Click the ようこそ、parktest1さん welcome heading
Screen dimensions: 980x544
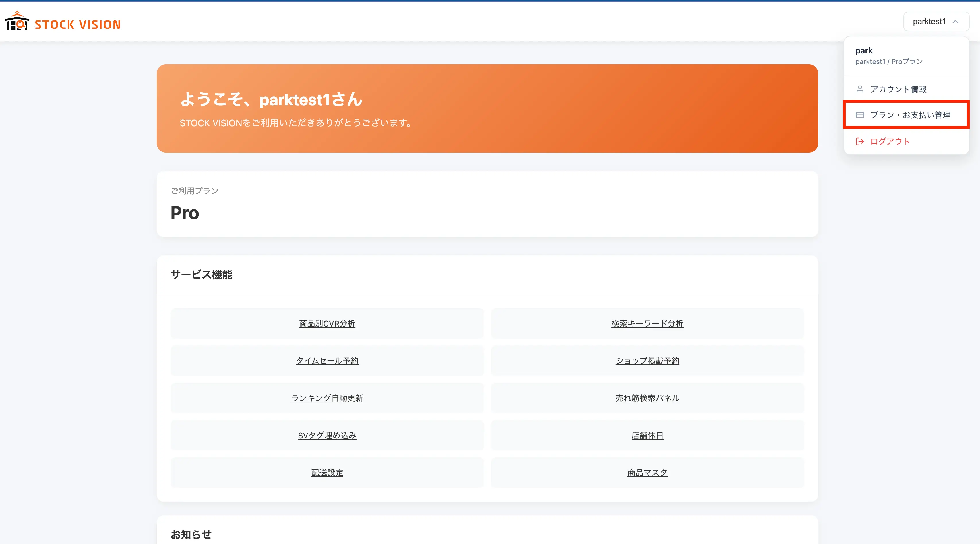tap(271, 100)
